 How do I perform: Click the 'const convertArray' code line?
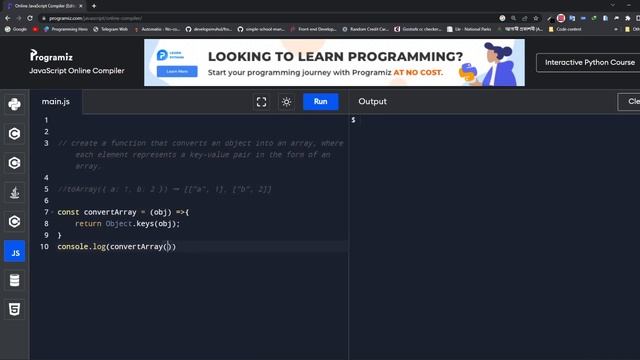tap(123, 212)
